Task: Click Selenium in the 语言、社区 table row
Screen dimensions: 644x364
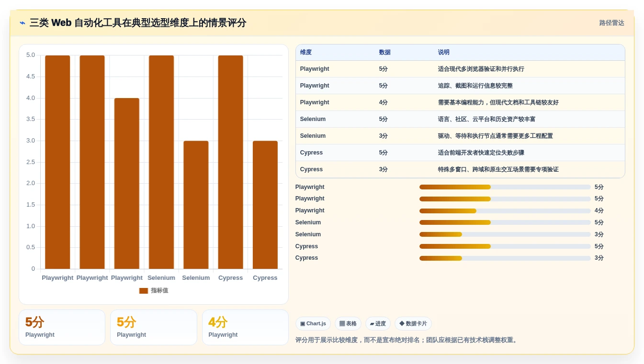Action: [x=313, y=119]
